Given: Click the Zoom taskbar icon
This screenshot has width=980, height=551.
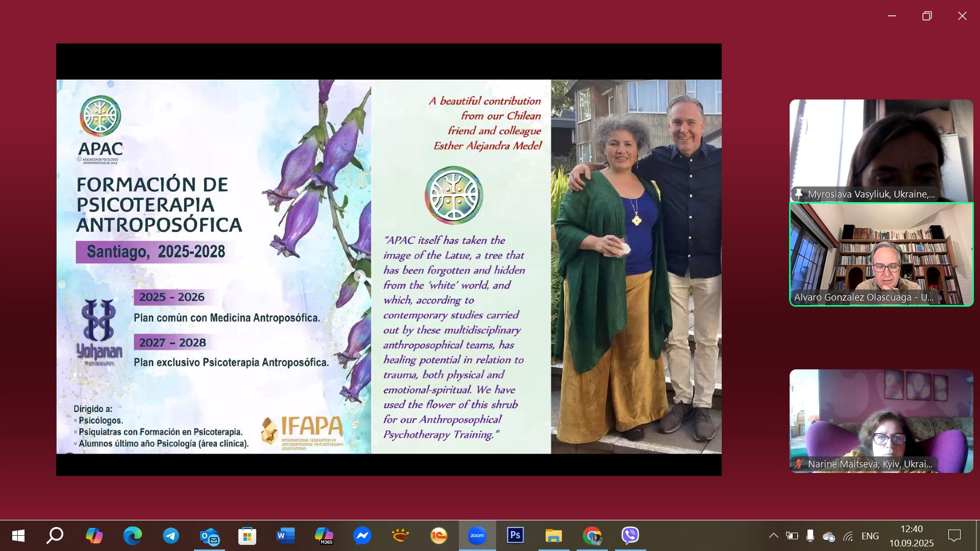Looking at the screenshot, I should [x=477, y=536].
